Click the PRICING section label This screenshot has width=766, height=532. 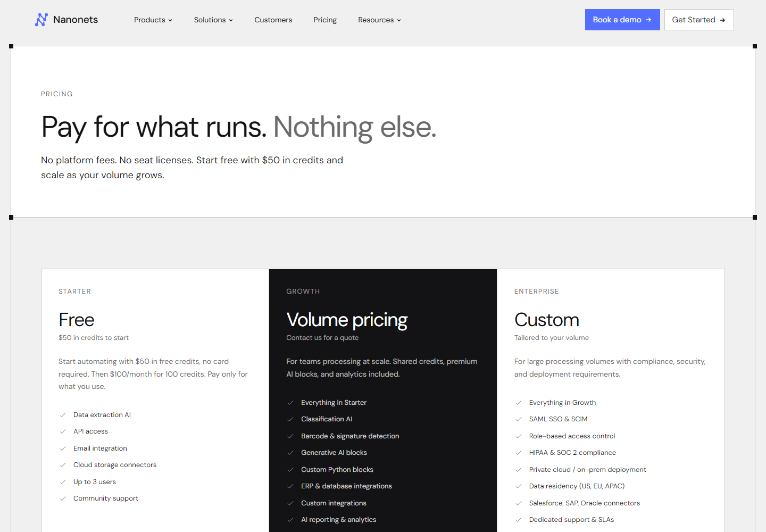tap(57, 94)
